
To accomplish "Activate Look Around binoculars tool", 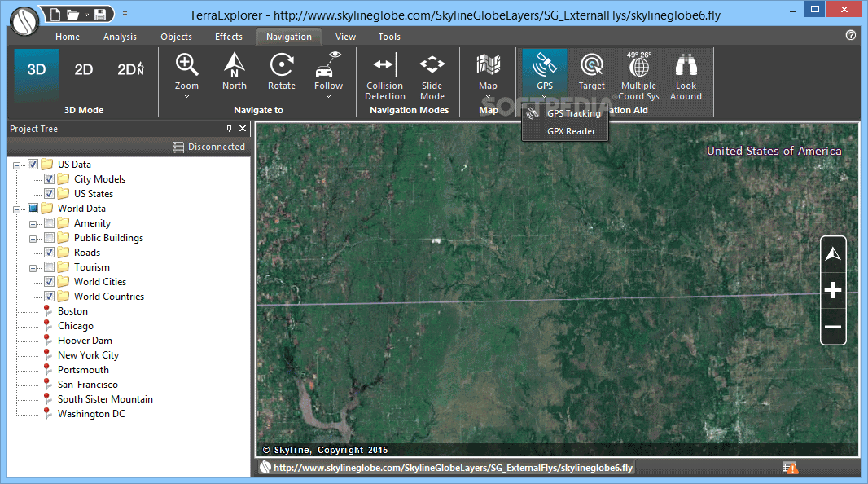I will (x=686, y=76).
